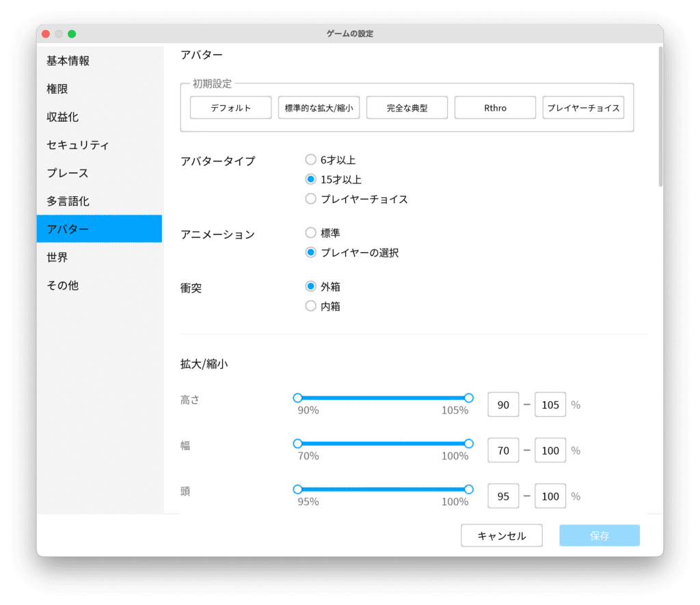Go to the 収益化 section
This screenshot has width=700, height=605.
(63, 117)
